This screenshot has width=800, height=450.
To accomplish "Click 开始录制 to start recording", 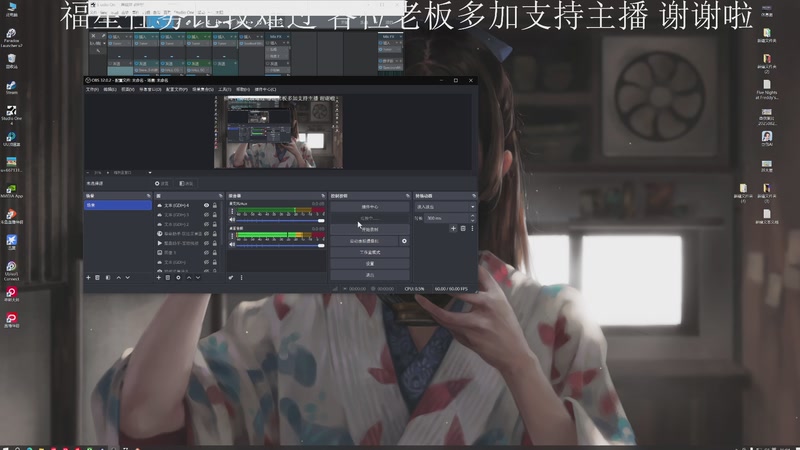I will [x=370, y=230].
